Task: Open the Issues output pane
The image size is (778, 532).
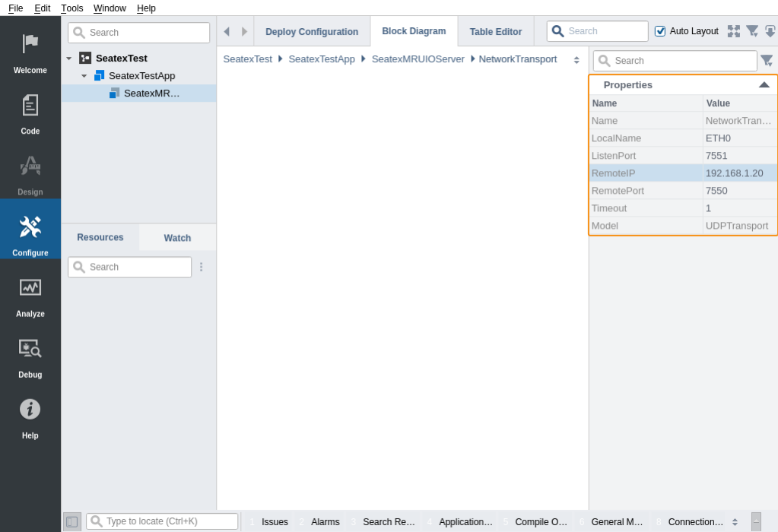Action: [x=275, y=522]
